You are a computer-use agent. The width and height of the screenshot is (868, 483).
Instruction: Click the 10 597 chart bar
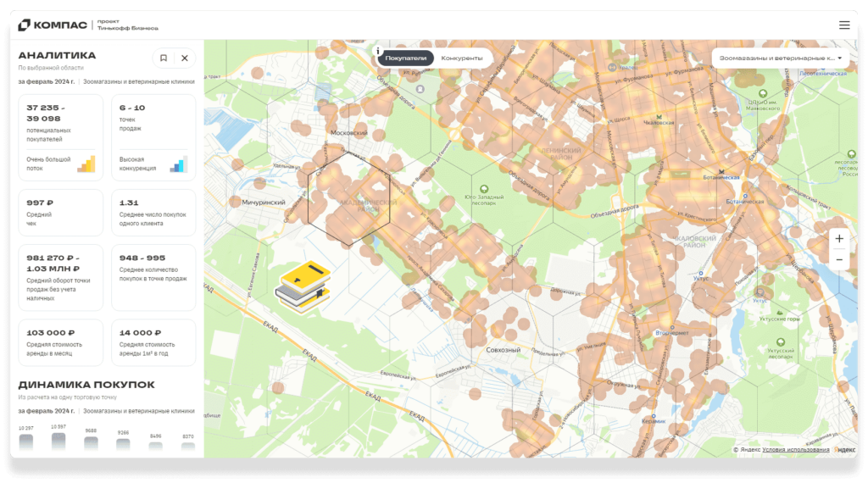(x=58, y=441)
